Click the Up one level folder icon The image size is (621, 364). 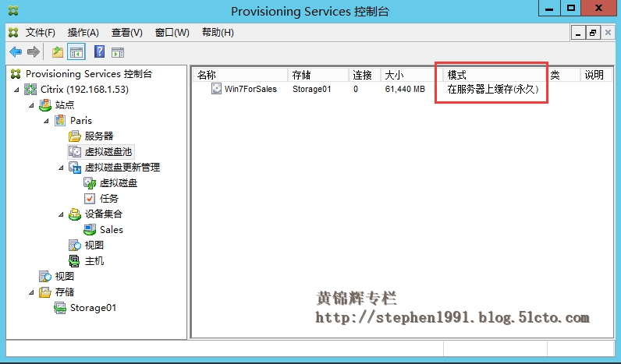pyautogui.click(x=58, y=51)
